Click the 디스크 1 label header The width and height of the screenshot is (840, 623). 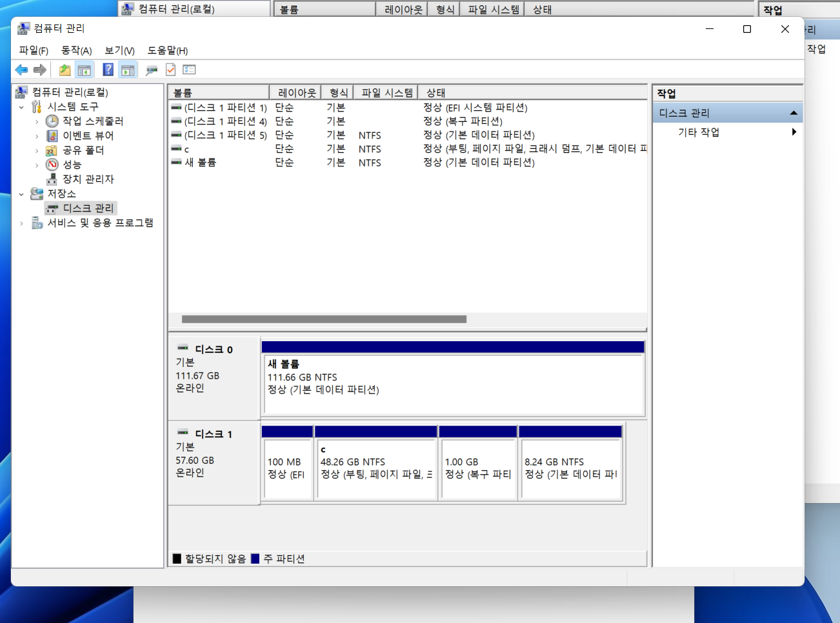click(214, 434)
